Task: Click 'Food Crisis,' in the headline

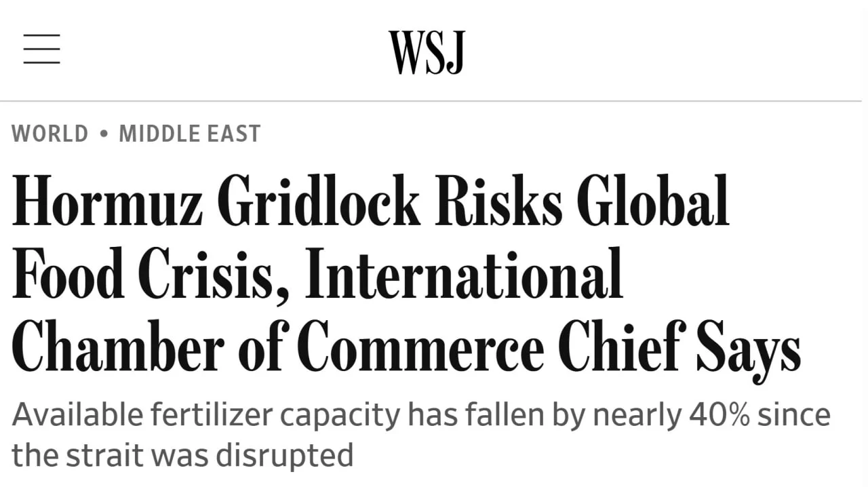Action: (x=151, y=274)
